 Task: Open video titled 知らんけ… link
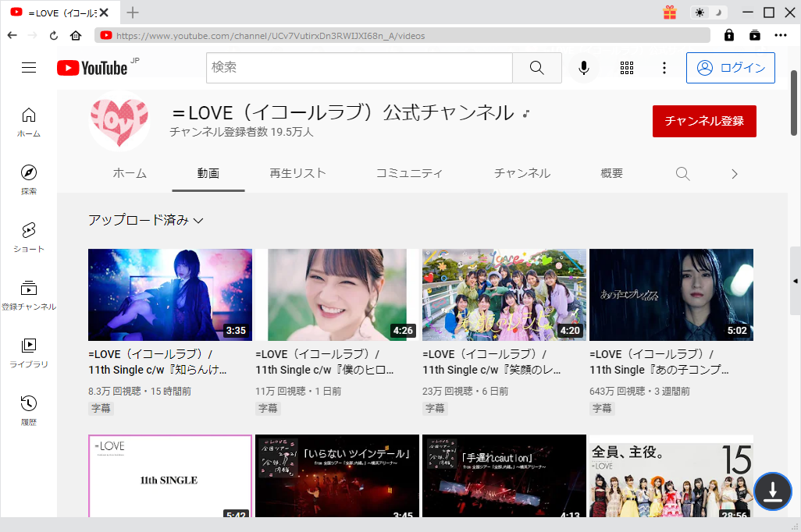coord(158,362)
